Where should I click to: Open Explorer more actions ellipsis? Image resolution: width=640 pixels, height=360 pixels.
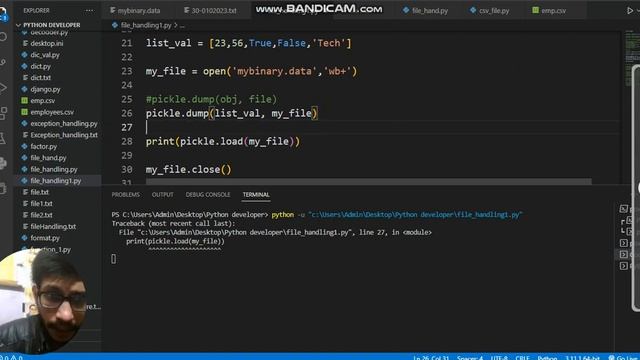click(89, 11)
